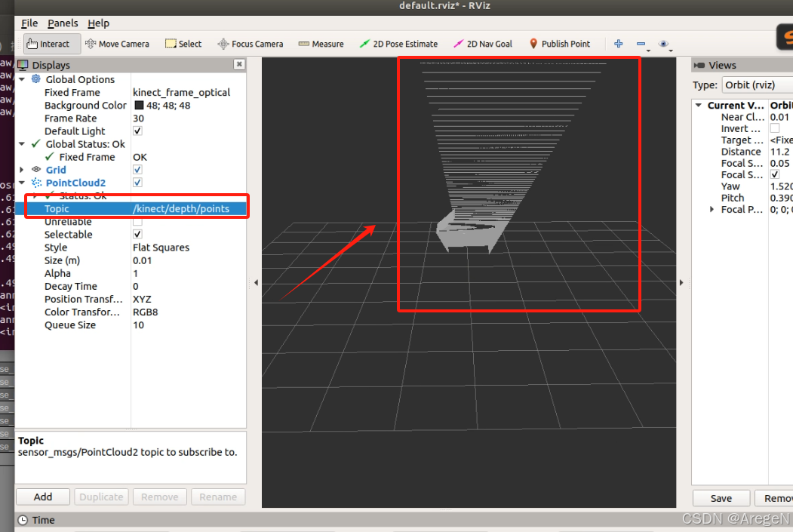Collapse the Global Status tree
This screenshot has height=532, width=793.
22,144
